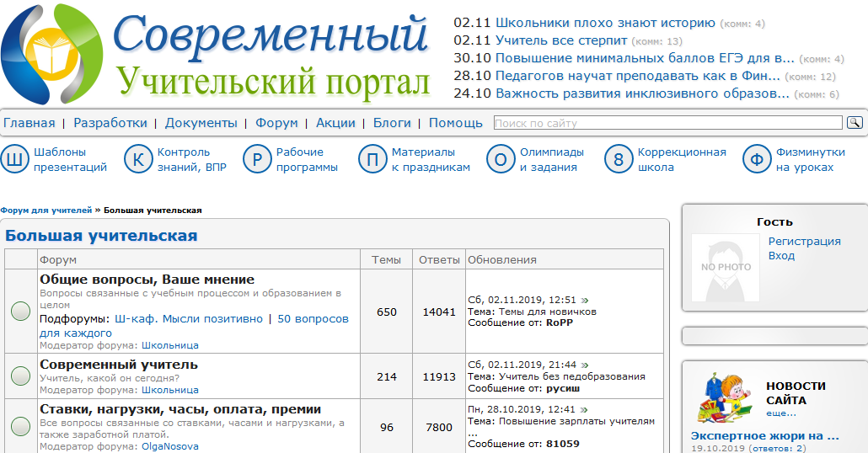Screen dimensions: 868x453
Task: Go to Разработки in the navigation bar
Action: (110, 123)
